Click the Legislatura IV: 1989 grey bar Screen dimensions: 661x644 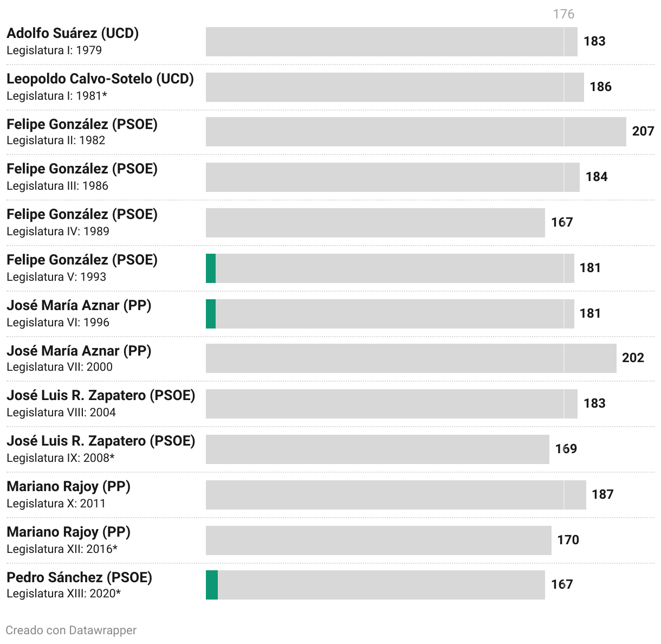point(375,223)
